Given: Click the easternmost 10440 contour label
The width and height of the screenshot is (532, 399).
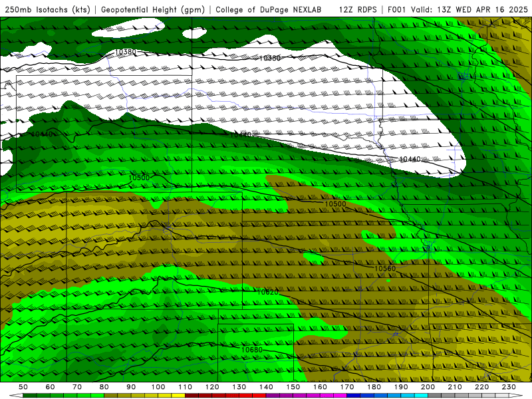Looking at the screenshot, I should click(410, 159).
